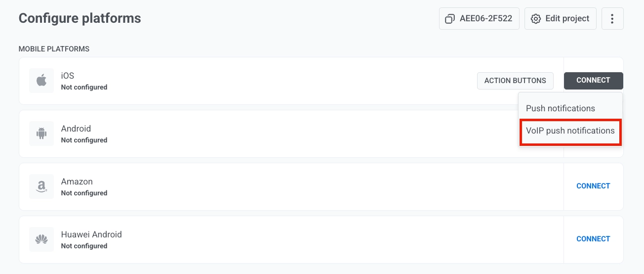Select VoIP push notifications from dropdown
Image resolution: width=644 pixels, height=274 pixels.
(x=570, y=131)
